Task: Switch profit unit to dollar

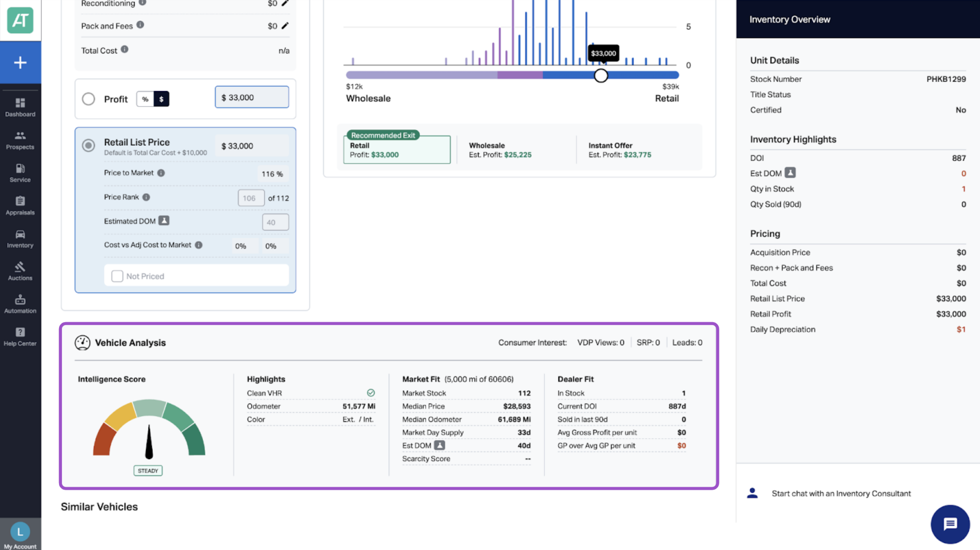Action: pos(161,99)
